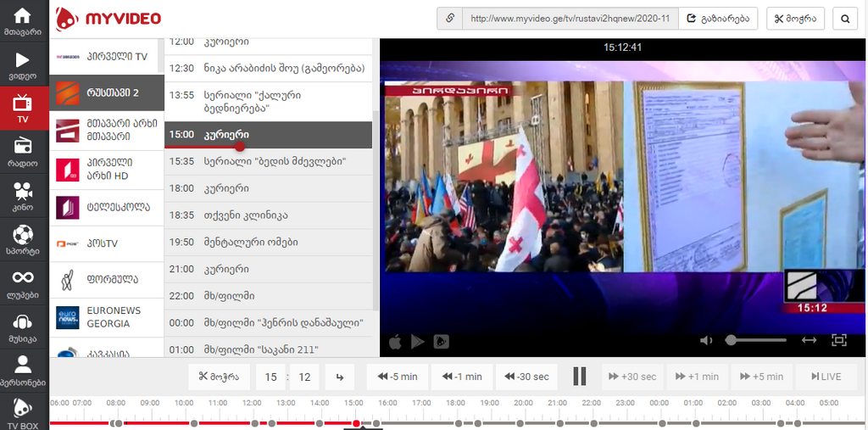Click the minute field showing 12
868x430 pixels.
304,377
